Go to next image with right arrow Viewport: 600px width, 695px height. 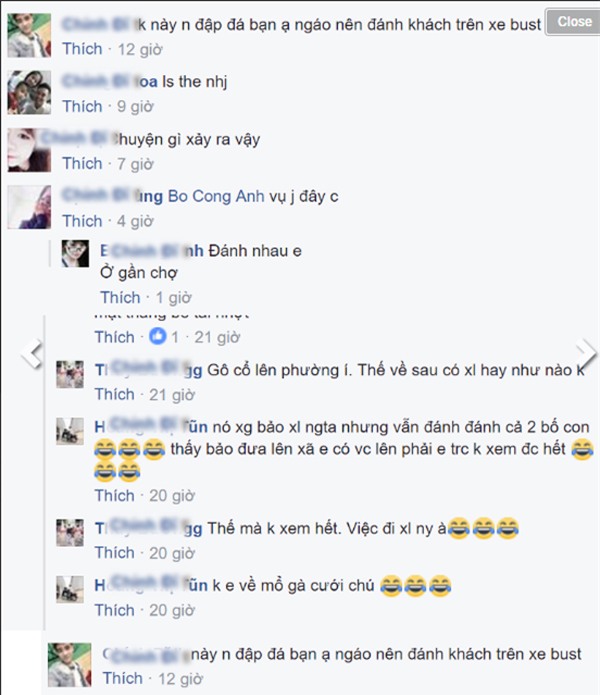click(x=586, y=353)
